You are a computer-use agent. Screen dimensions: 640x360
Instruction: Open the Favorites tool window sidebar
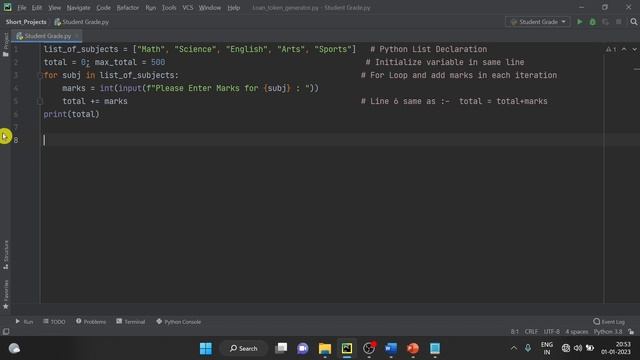pos(6,295)
